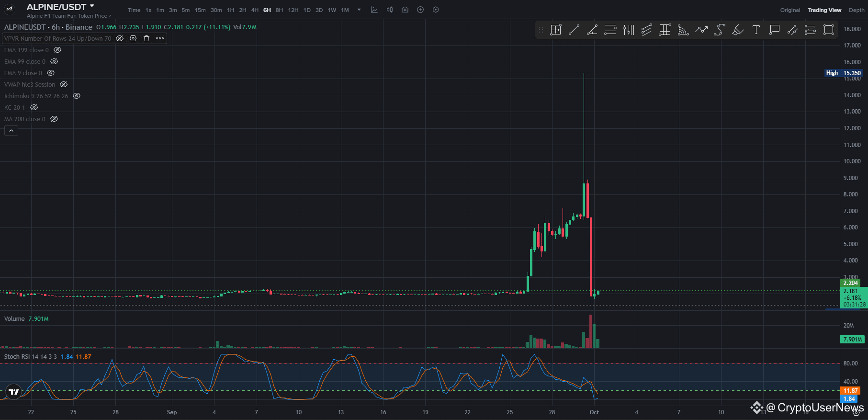Select the 3D timeframe

319,10
